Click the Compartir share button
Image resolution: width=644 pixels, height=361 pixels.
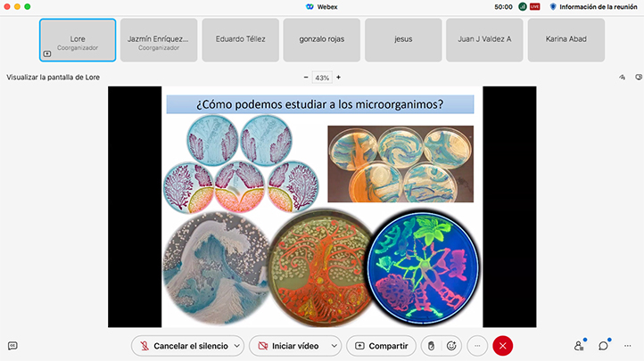[381, 346]
